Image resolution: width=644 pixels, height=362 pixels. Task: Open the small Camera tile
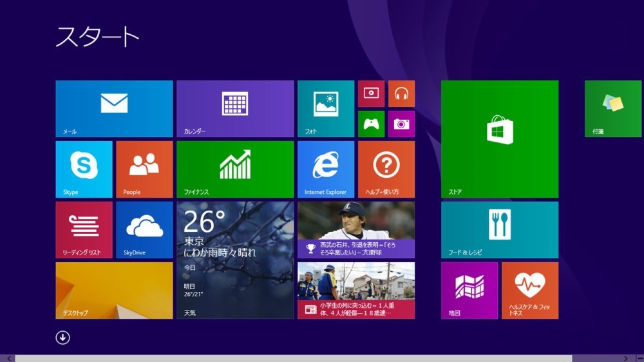point(401,124)
